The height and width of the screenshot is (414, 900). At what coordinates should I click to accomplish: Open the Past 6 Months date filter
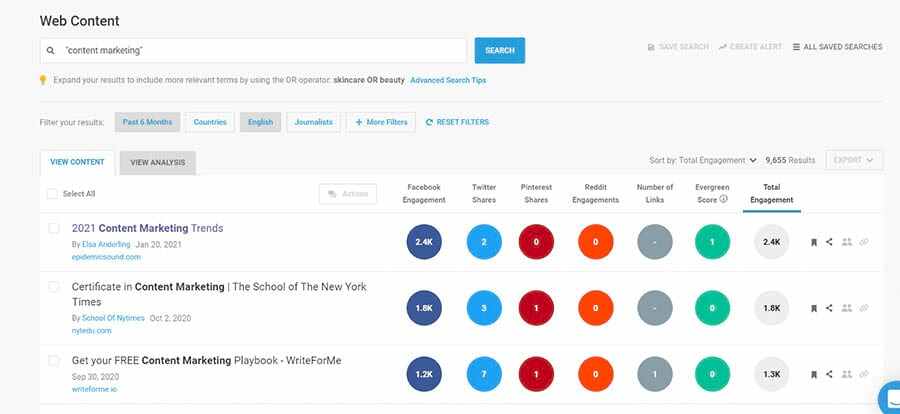click(147, 122)
